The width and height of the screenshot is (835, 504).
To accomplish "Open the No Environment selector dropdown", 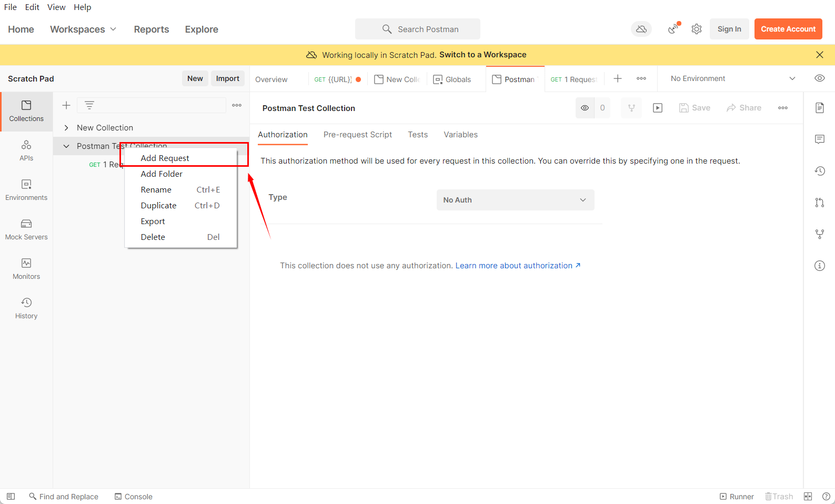I will 732,78.
